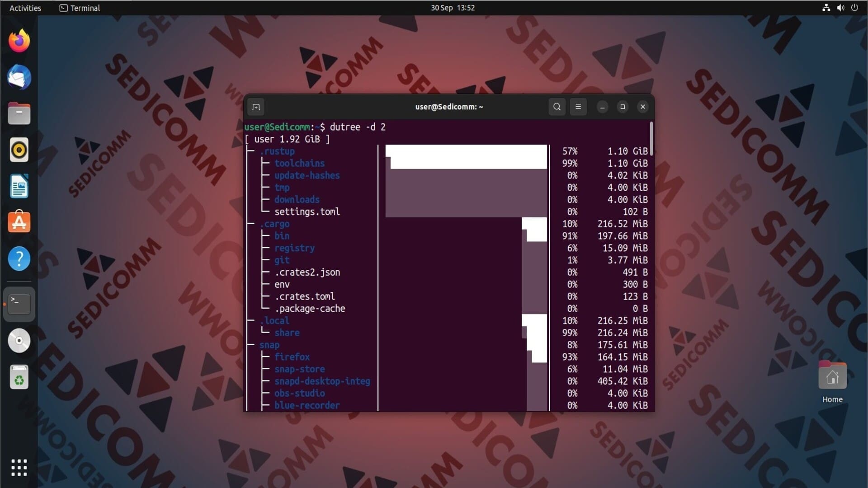Click the '.package-cache' entry

point(310,309)
